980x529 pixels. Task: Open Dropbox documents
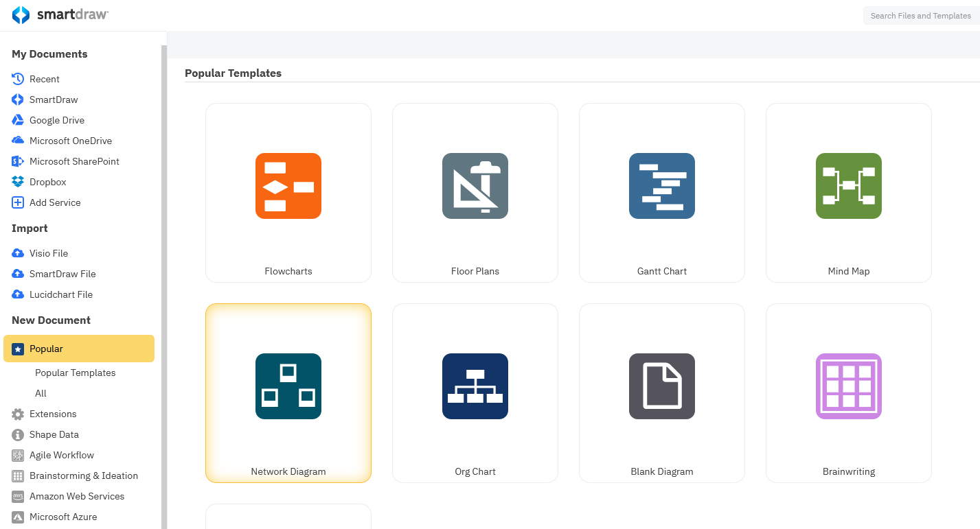coord(47,182)
